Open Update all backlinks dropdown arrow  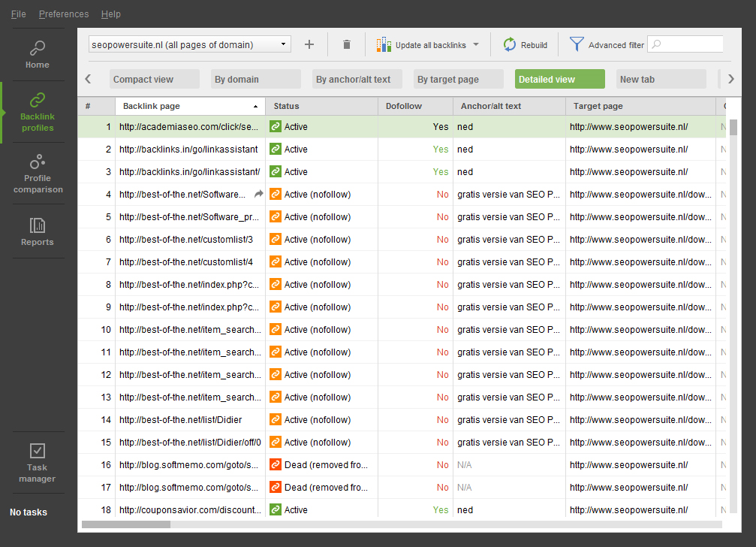click(476, 45)
